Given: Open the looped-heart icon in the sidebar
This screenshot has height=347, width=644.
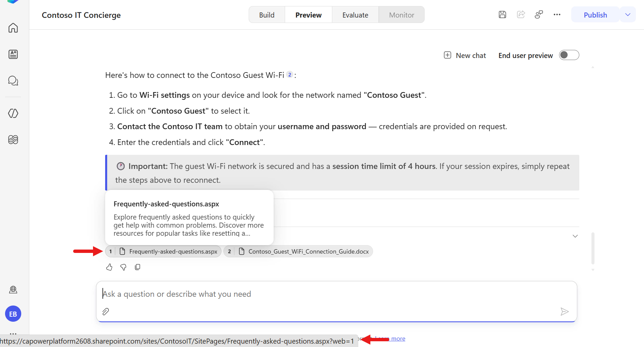Looking at the screenshot, I should pyautogui.click(x=13, y=140).
